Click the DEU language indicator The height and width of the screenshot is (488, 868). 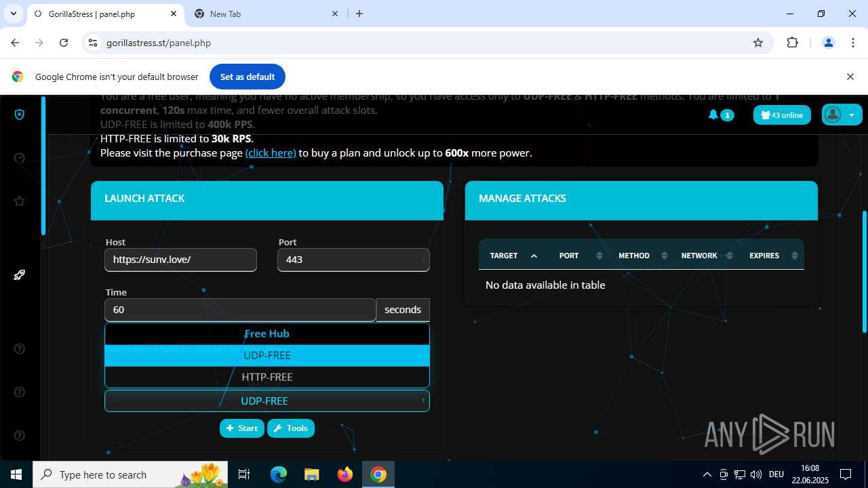[776, 474]
